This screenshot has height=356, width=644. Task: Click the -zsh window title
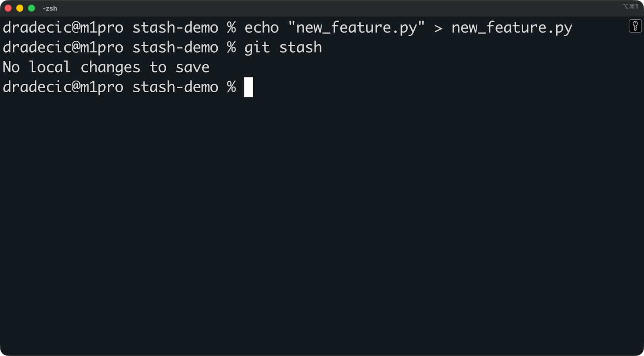click(51, 8)
